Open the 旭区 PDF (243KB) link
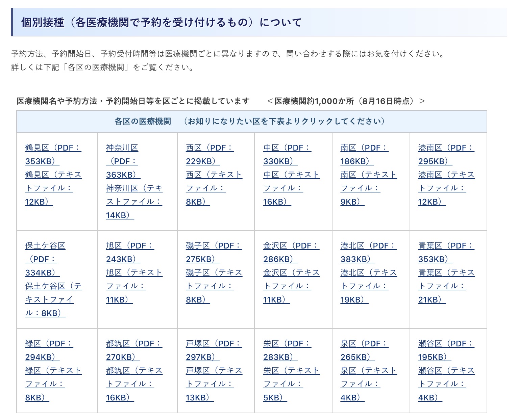517x420 pixels. coord(130,253)
